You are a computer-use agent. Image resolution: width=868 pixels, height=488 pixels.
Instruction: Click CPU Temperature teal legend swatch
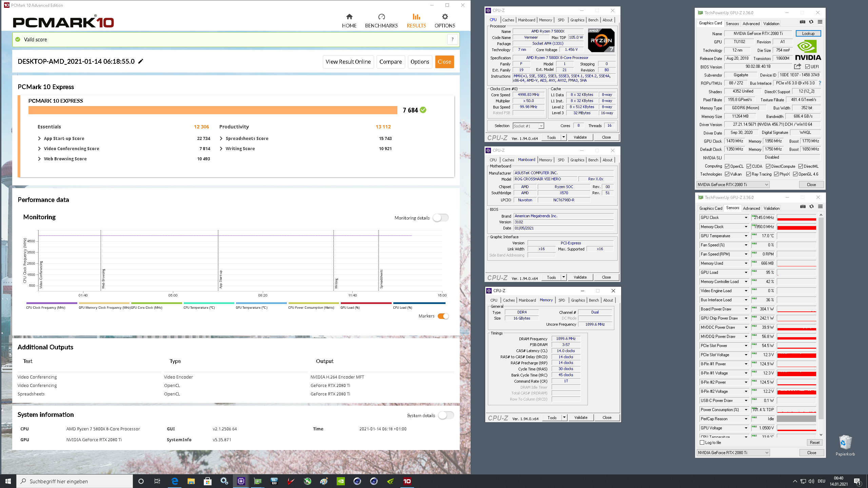[x=209, y=303]
